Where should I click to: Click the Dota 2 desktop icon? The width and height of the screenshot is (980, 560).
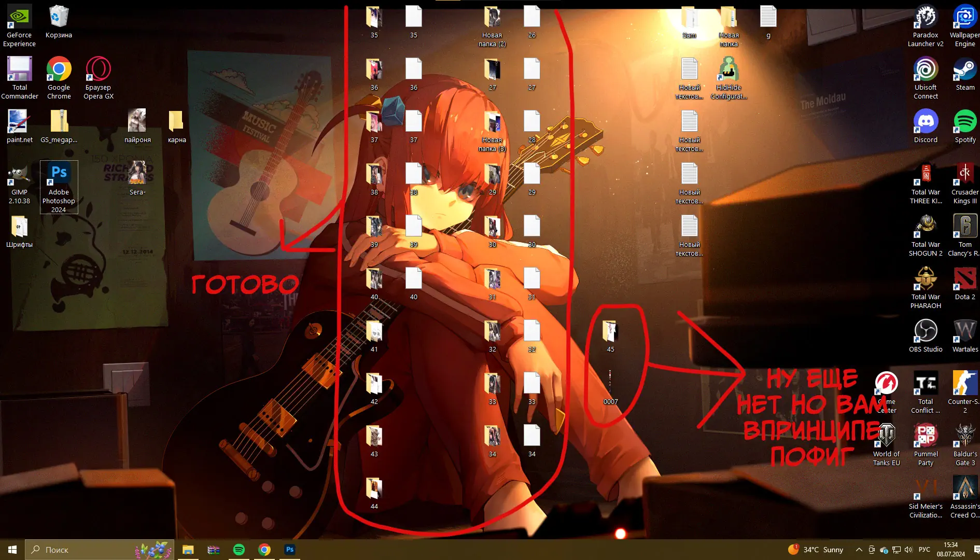[964, 279]
